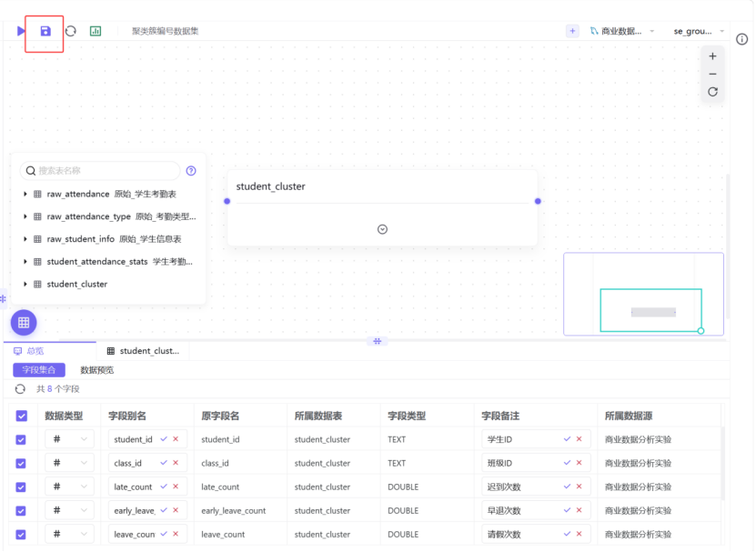Collapse bottom panel using the divider handle icon
Screen dimensions: 756x552
(377, 341)
